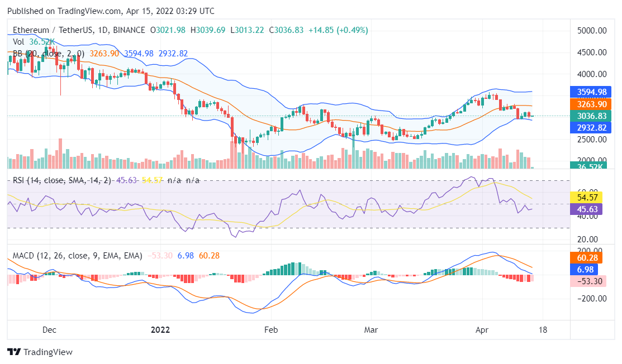Screen dimensions: 622x364
Task: Open the RSI (14, close, SMA) legend
Action: click(x=63, y=180)
